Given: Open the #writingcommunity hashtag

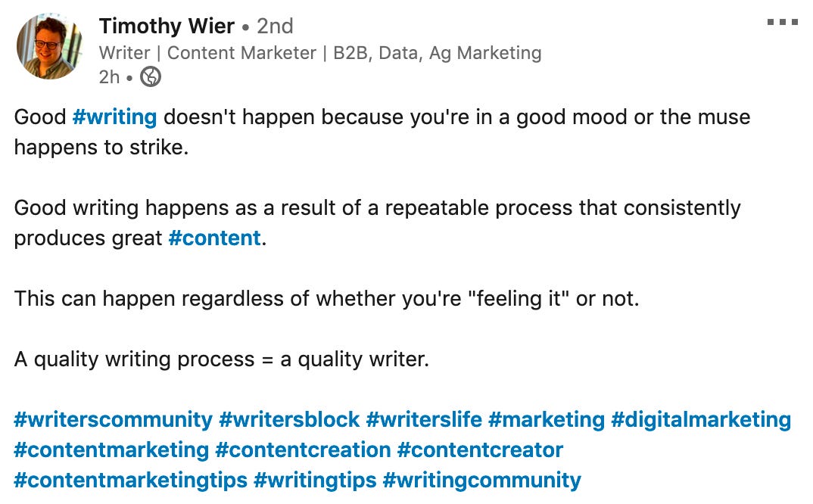Looking at the screenshot, I should tap(481, 480).
